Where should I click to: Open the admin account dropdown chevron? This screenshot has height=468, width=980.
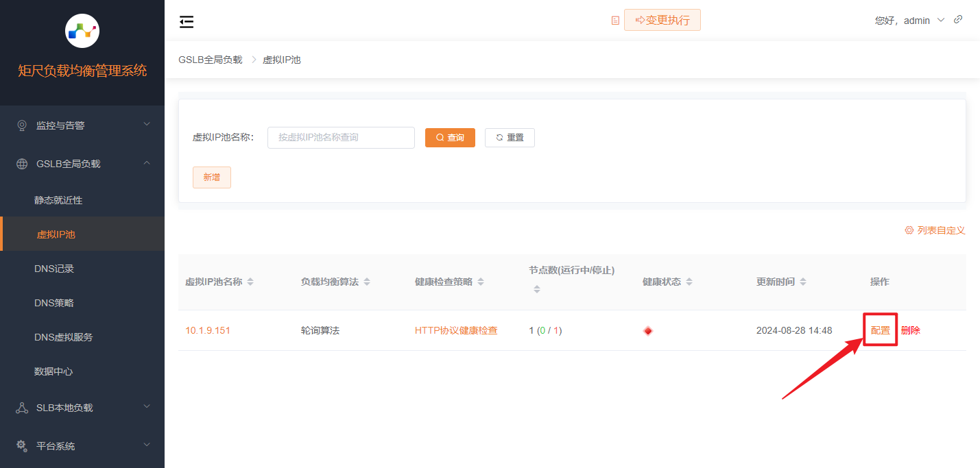point(939,20)
